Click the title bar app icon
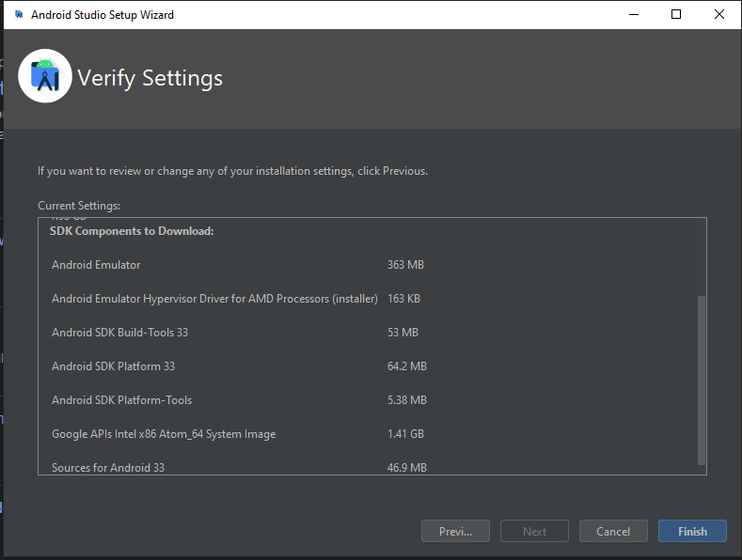The image size is (742, 560). (19, 15)
